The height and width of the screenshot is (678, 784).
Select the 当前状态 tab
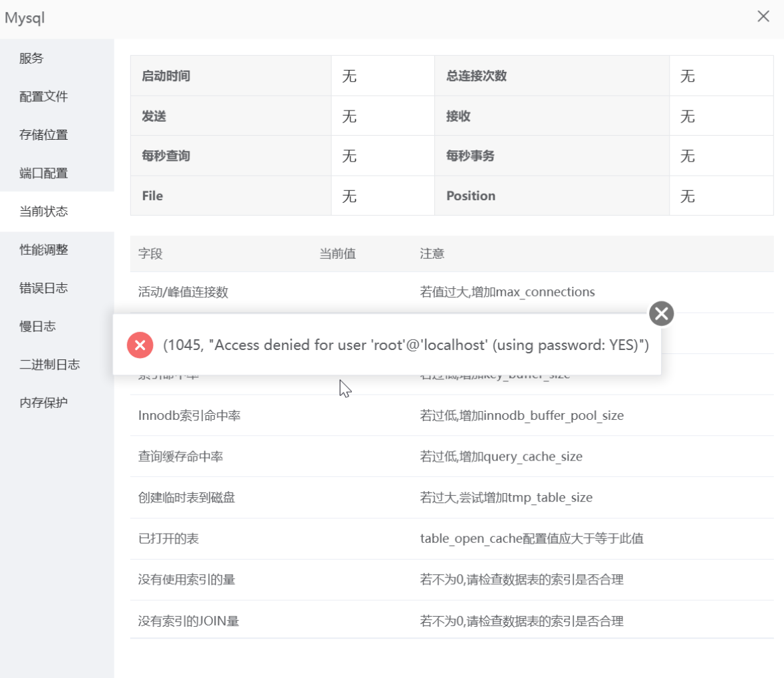coord(57,211)
